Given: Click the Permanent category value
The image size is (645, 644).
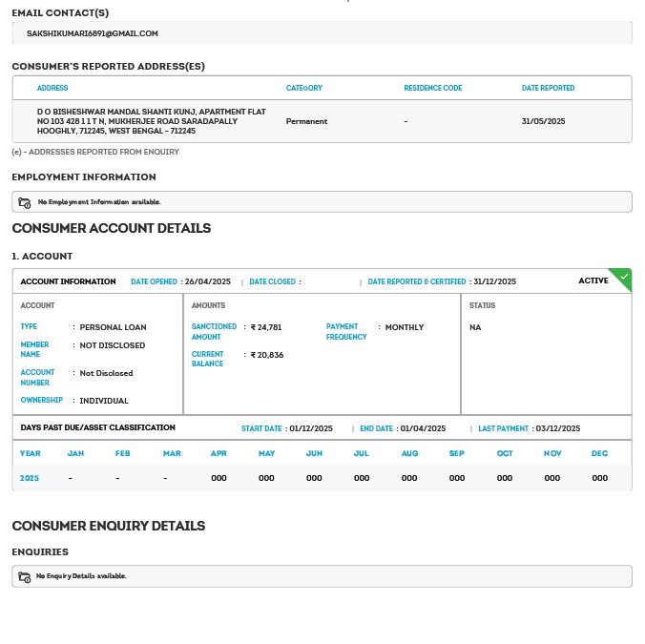Looking at the screenshot, I should (306, 121).
